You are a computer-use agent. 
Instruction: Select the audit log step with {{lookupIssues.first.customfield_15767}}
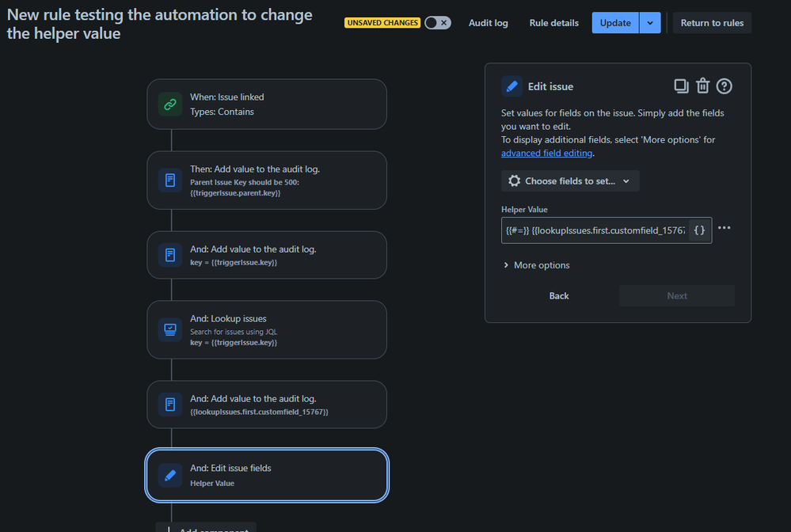tap(267, 405)
